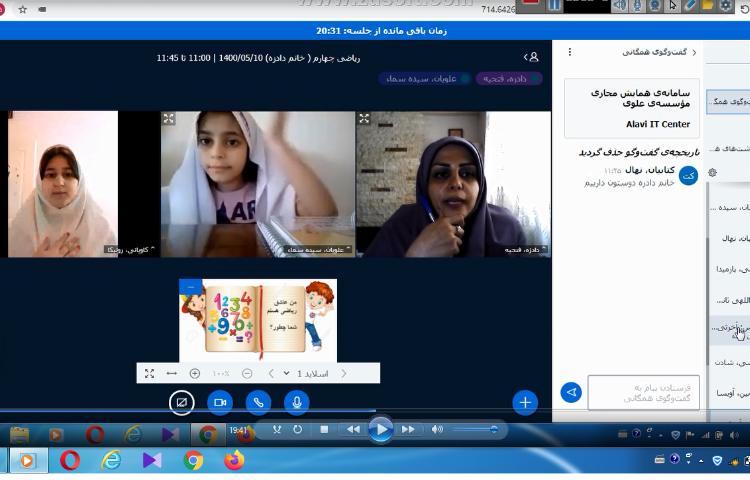Toggle the screen share button

pyautogui.click(x=181, y=402)
